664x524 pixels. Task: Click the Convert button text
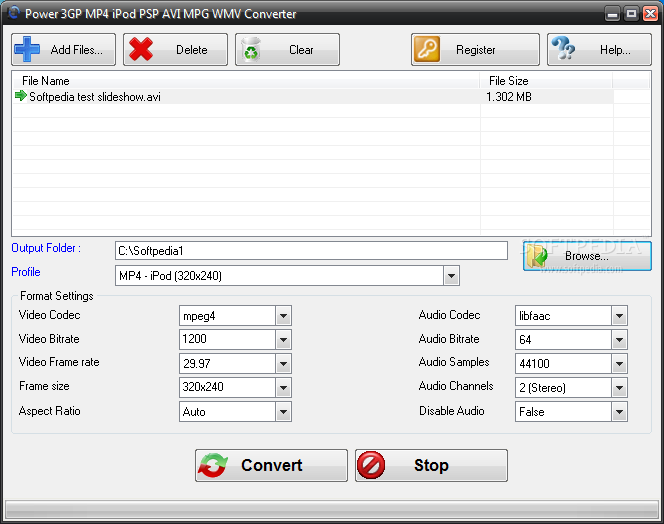coord(272,466)
